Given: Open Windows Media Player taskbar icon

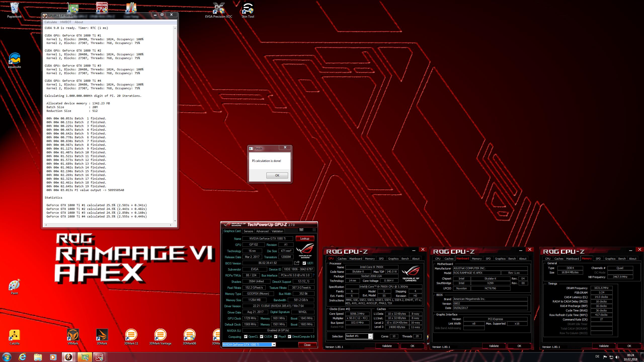Looking at the screenshot, I should tap(53, 357).
